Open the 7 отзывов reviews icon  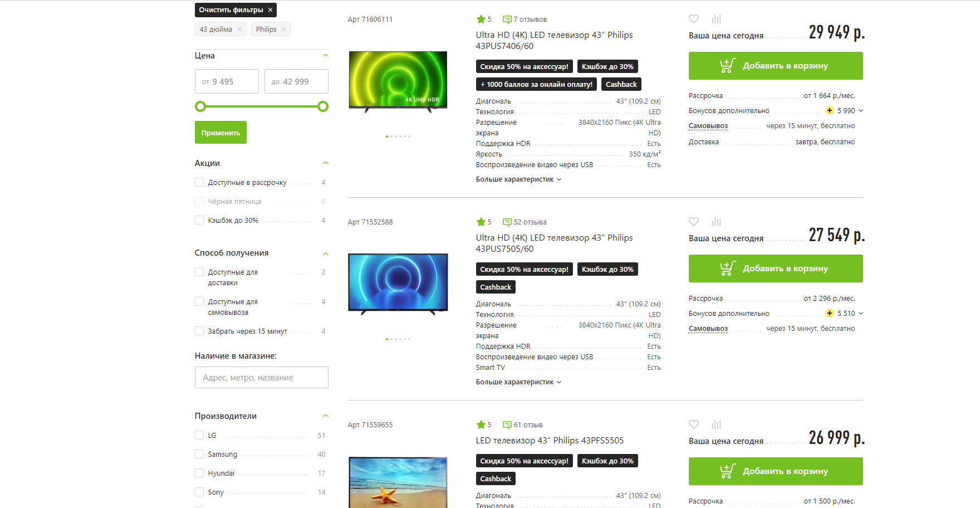tap(507, 19)
